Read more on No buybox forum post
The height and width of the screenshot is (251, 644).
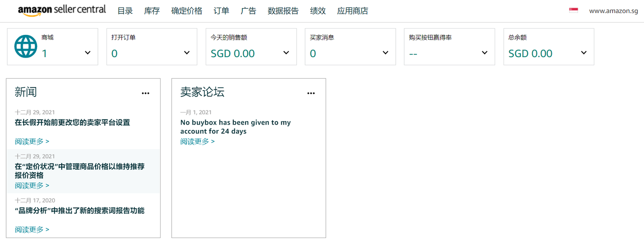197,141
